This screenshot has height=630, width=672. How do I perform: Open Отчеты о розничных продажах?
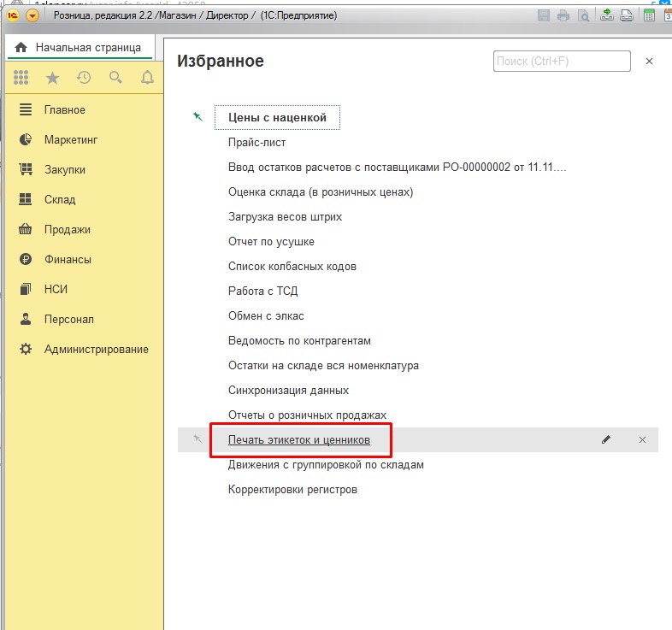point(307,415)
